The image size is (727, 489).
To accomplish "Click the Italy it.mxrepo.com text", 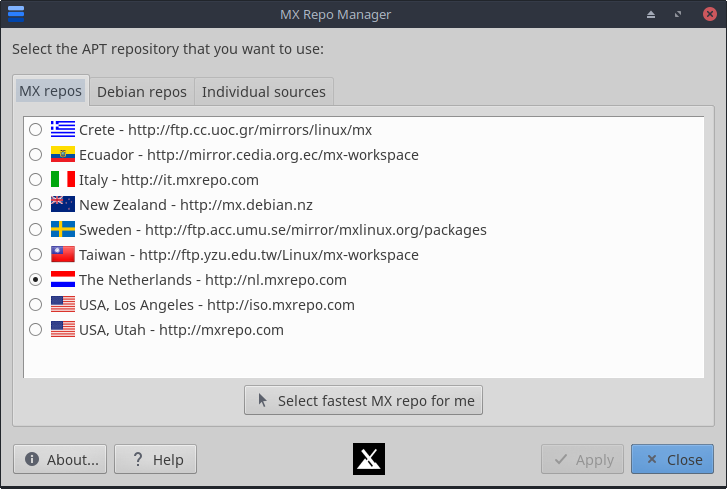I will coord(169,180).
